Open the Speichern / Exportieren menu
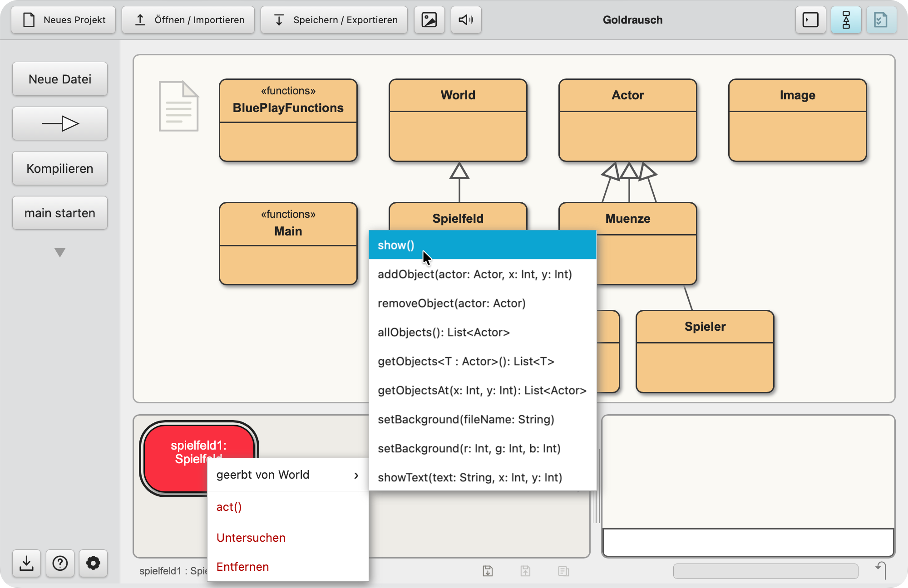Viewport: 908px width, 588px height. click(334, 20)
